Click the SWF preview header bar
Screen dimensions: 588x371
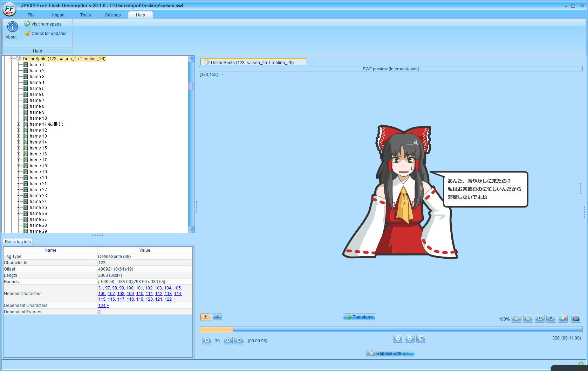click(x=391, y=69)
